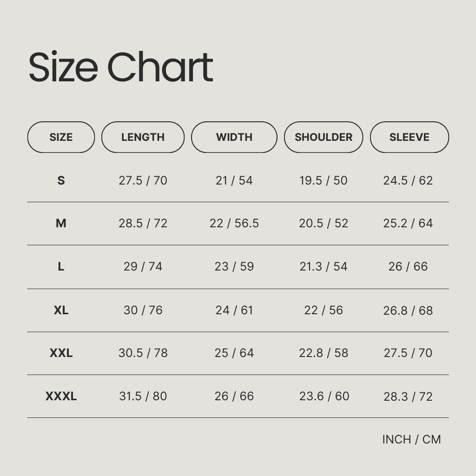This screenshot has height=476, width=476.
Task: Click the XXXL size label
Action: pyautogui.click(x=61, y=396)
